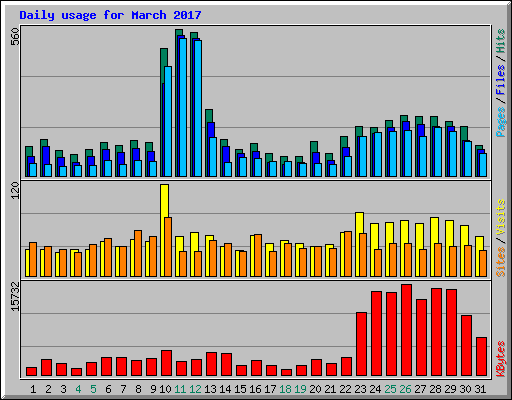Click day 15 on the x-axis

(x=240, y=389)
